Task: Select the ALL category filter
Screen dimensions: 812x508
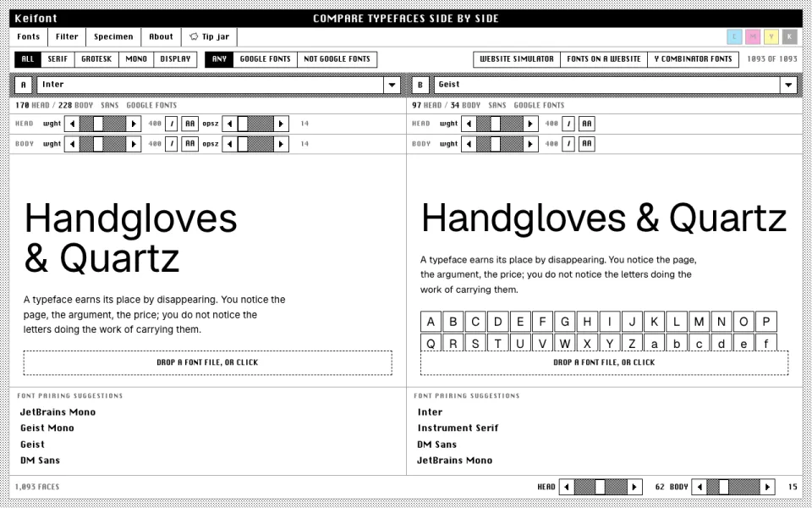Action: [x=28, y=59]
